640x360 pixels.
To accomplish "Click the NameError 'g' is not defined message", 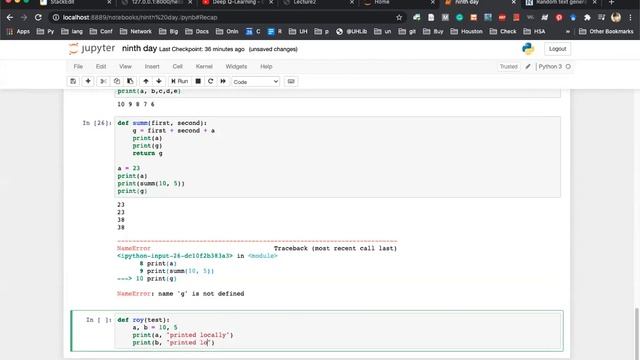I will coord(180,293).
